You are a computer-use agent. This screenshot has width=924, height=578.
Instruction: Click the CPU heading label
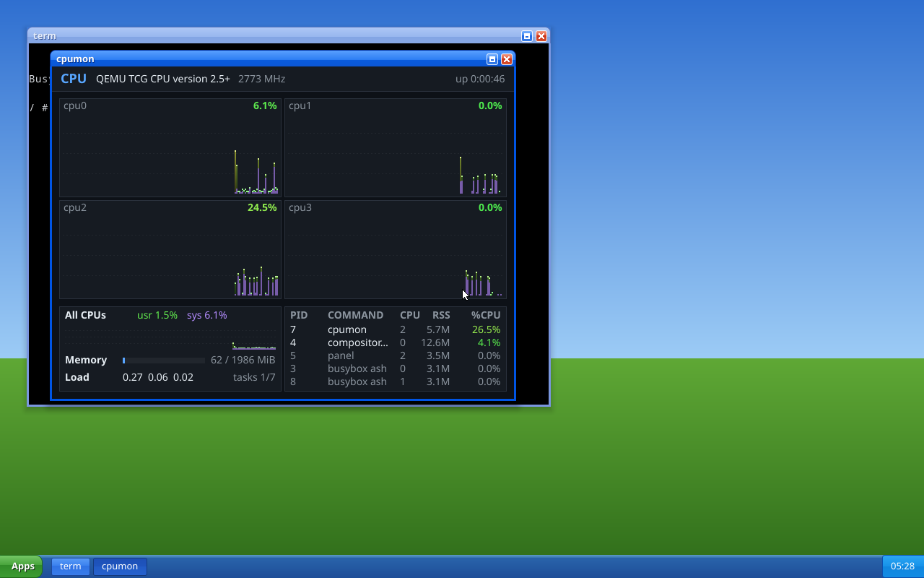click(x=74, y=79)
